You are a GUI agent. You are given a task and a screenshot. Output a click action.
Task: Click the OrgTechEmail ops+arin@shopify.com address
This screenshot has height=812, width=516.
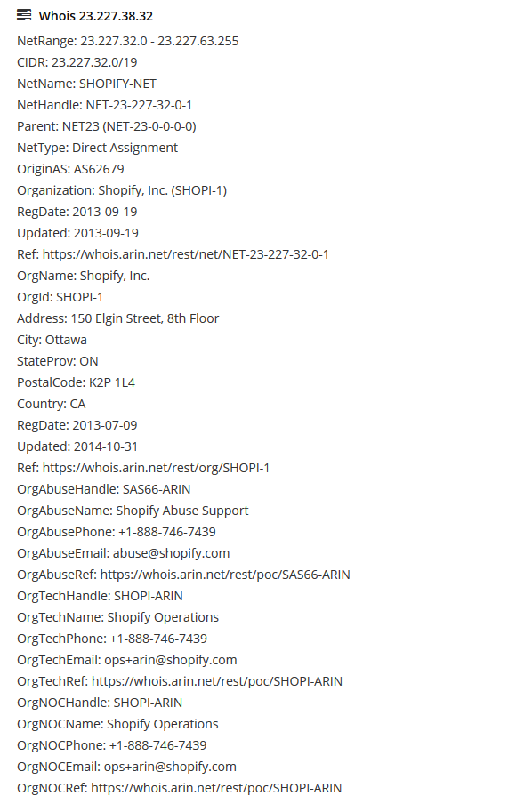pos(171,660)
